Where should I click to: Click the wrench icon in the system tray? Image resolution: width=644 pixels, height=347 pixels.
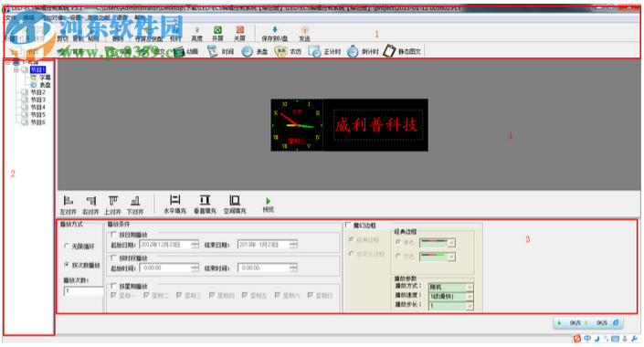[x=635, y=339]
